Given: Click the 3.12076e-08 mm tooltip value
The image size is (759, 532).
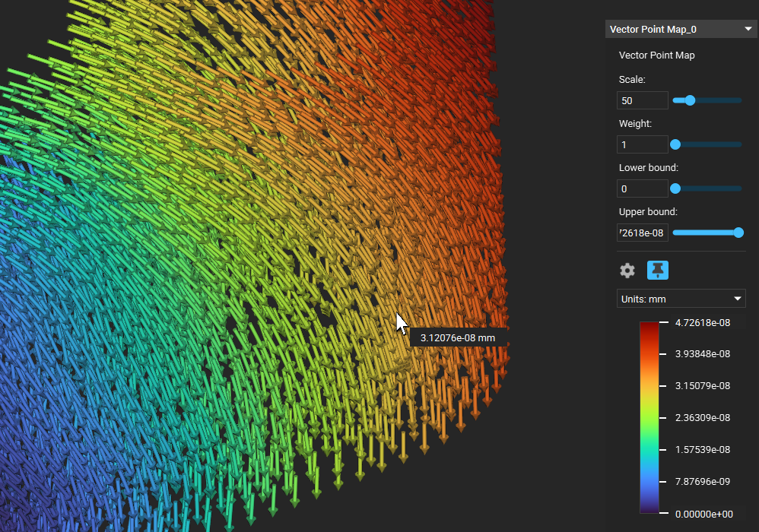Looking at the screenshot, I should (x=457, y=337).
